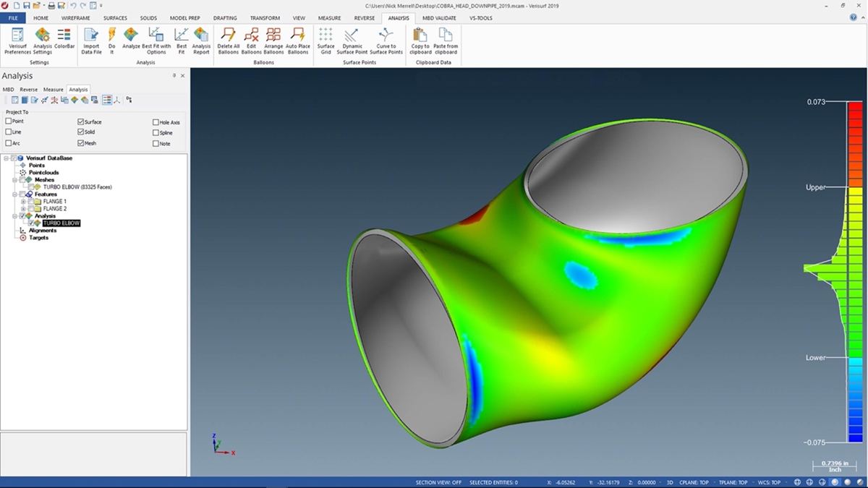
Task: Open the ColorBar settings
Action: coord(64,35)
